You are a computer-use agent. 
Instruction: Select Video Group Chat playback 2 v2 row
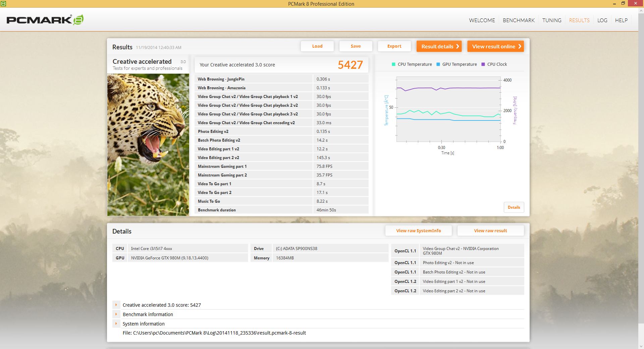point(281,105)
